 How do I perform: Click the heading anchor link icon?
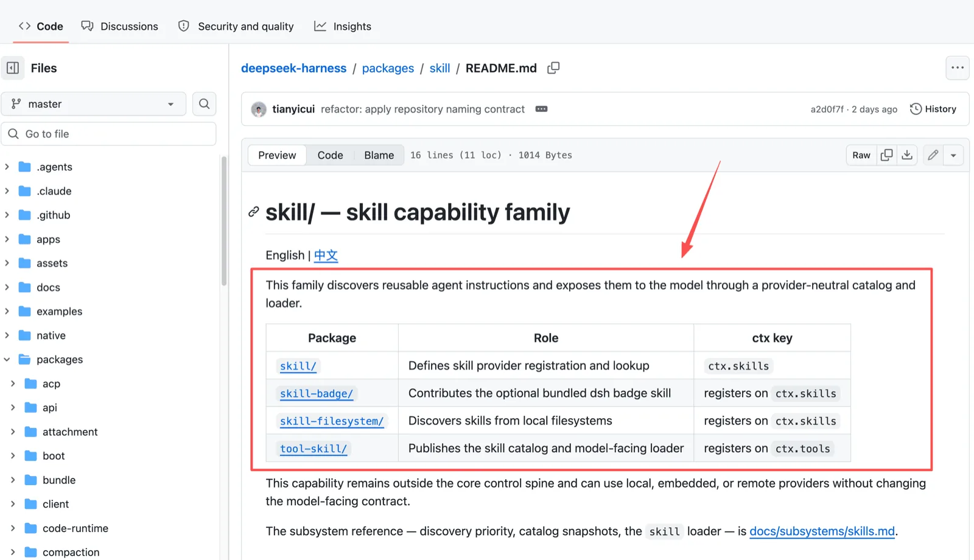pyautogui.click(x=254, y=212)
